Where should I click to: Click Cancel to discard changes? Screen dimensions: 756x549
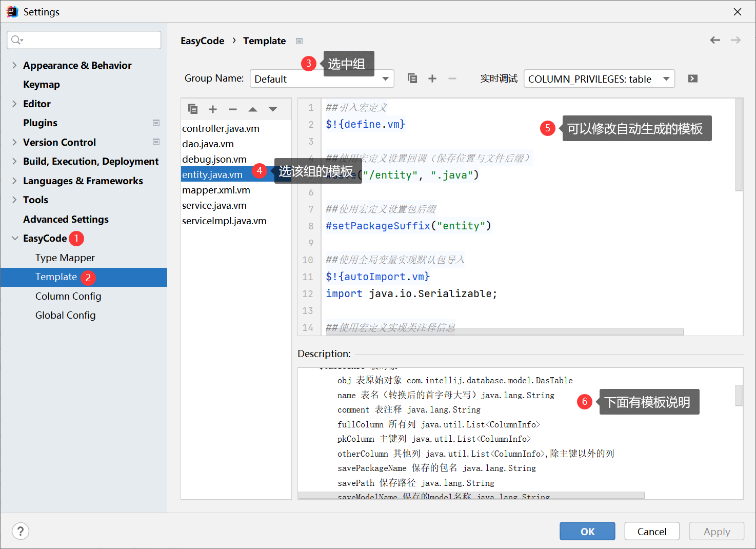652,531
